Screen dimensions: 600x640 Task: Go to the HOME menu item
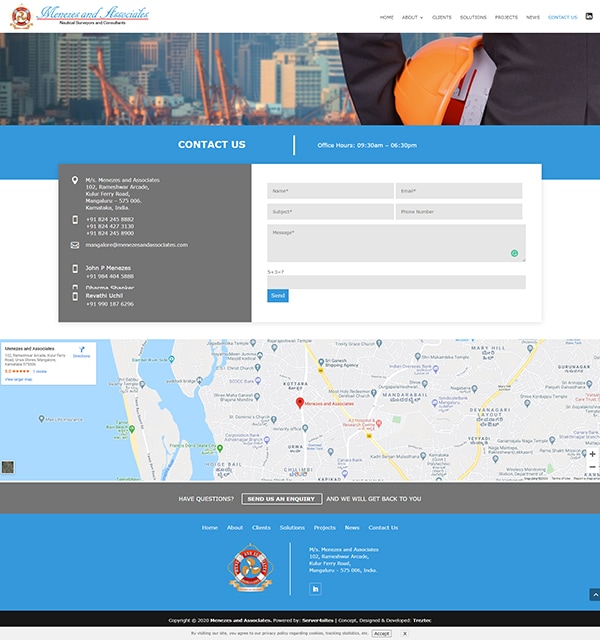pyautogui.click(x=387, y=17)
